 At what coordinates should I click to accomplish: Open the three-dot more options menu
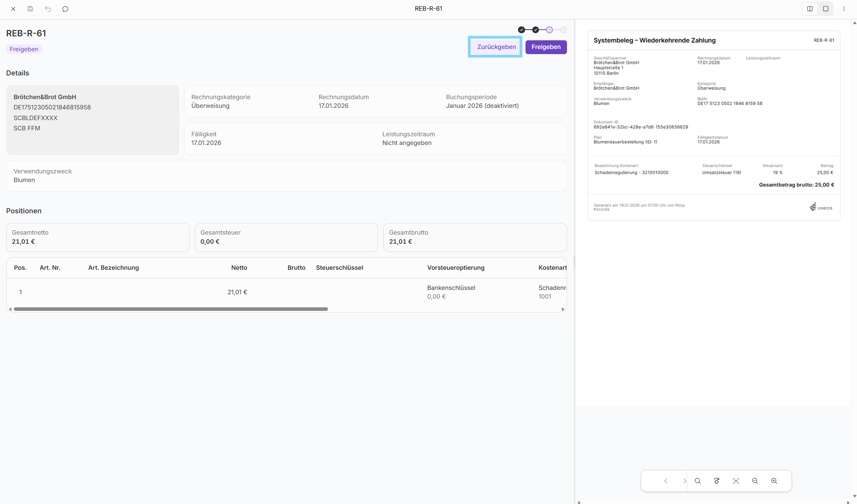click(844, 9)
